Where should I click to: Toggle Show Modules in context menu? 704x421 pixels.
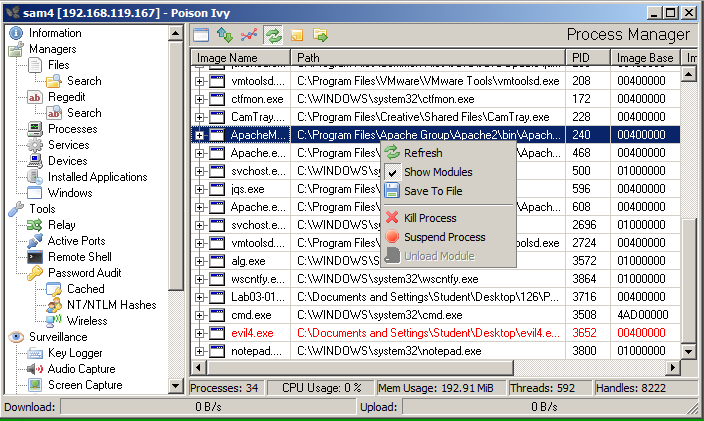tap(448, 172)
